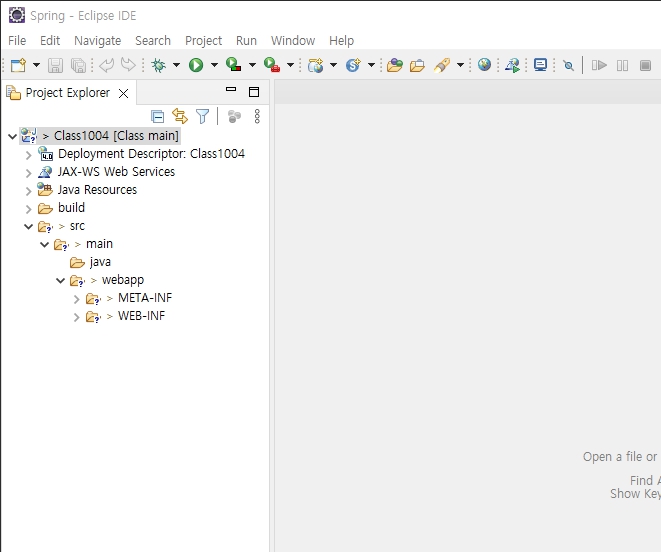Open the Run configurations dropdown arrow
Image resolution: width=661 pixels, height=552 pixels.
pos(215,65)
